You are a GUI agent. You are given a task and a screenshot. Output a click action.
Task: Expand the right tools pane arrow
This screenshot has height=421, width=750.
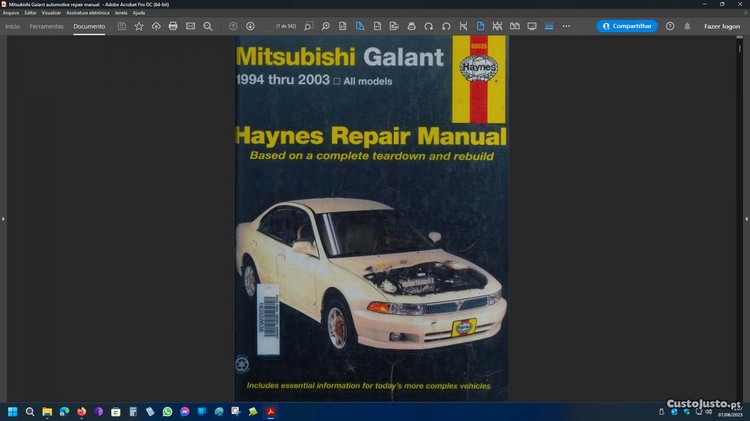pos(746,218)
